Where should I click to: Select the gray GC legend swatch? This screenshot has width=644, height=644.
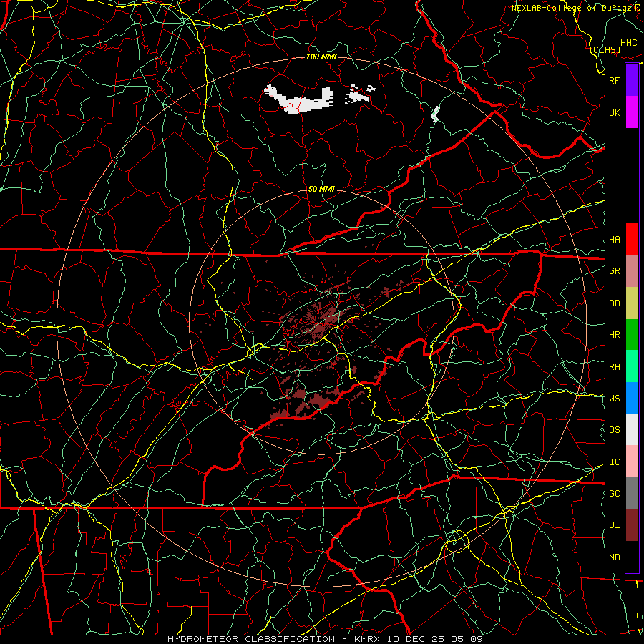tap(632, 493)
